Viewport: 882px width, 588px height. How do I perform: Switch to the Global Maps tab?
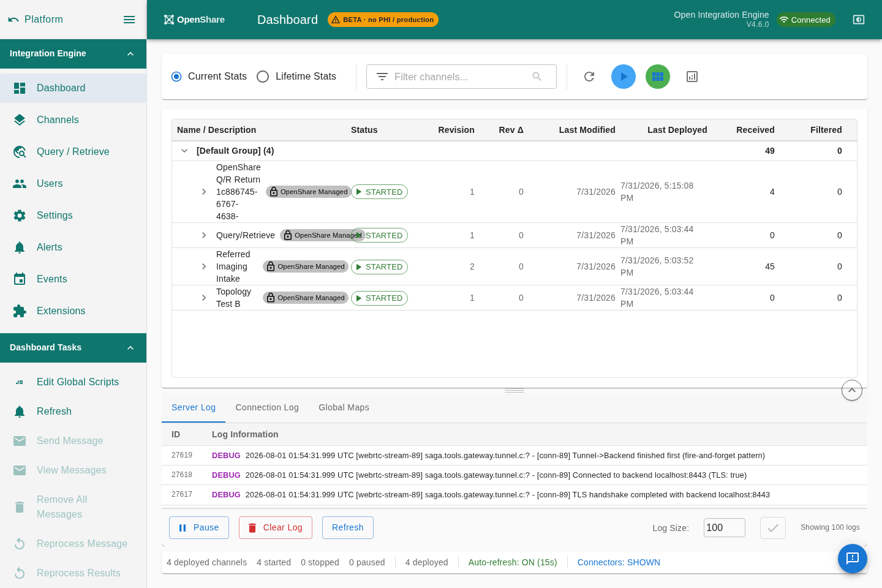(344, 408)
